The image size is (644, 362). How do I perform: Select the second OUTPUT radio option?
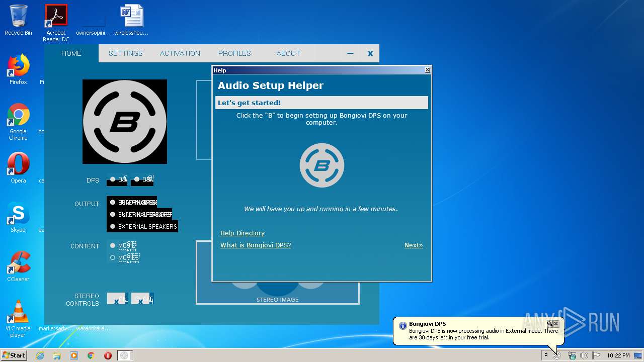tap(113, 214)
